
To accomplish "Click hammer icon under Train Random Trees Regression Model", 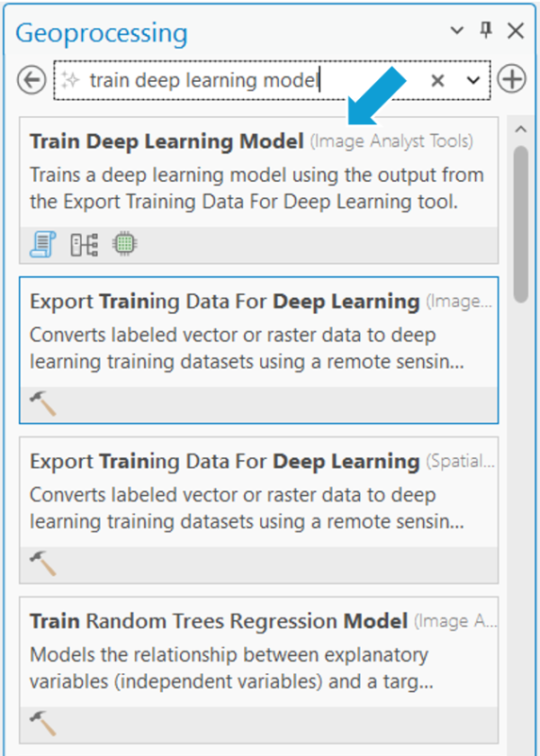I will pyautogui.click(x=43, y=722).
